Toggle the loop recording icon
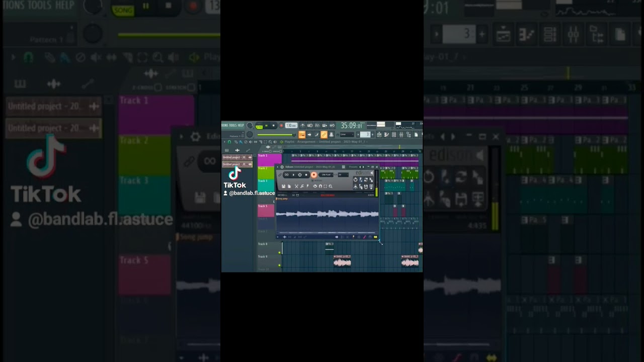The height and width of the screenshot is (362, 644). click(332, 126)
